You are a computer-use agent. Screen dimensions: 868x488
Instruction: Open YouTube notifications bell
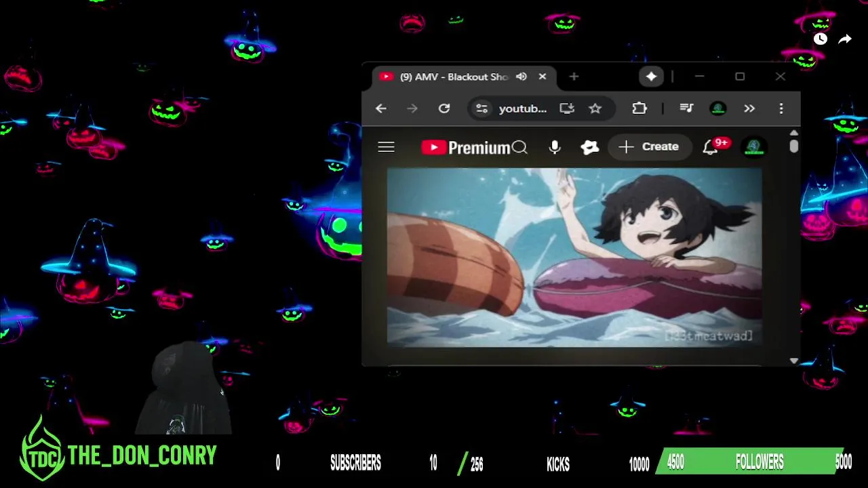(710, 147)
